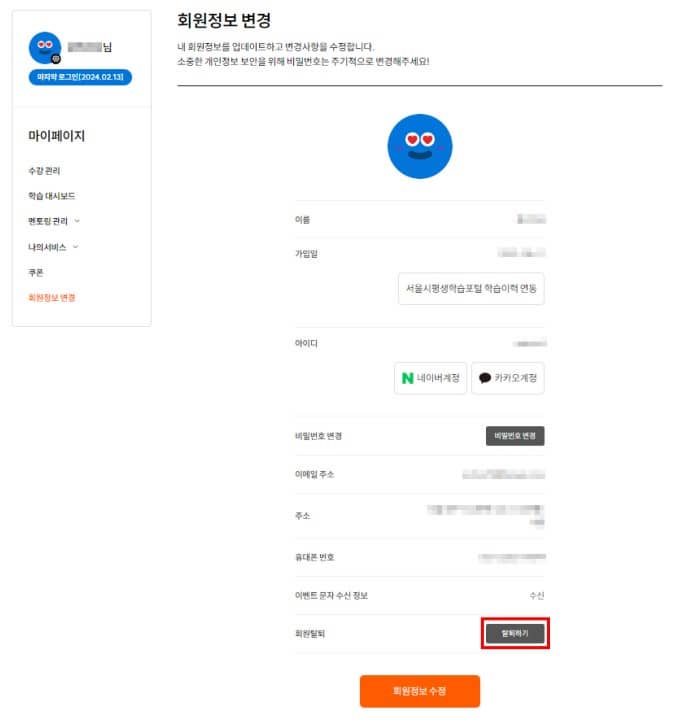Open 멘토링 관리 menu item
The height and width of the screenshot is (724, 692).
coord(48,221)
